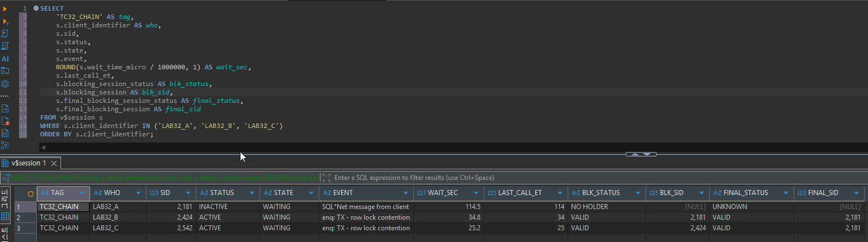The image size is (868, 242).
Task: Click the UNKNOWN final status cell
Action: [752, 207]
